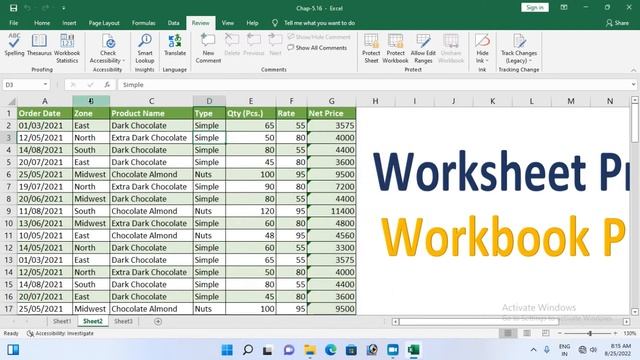This screenshot has width=640, height=360.
Task: Open Smart Lookup
Action: (x=144, y=49)
